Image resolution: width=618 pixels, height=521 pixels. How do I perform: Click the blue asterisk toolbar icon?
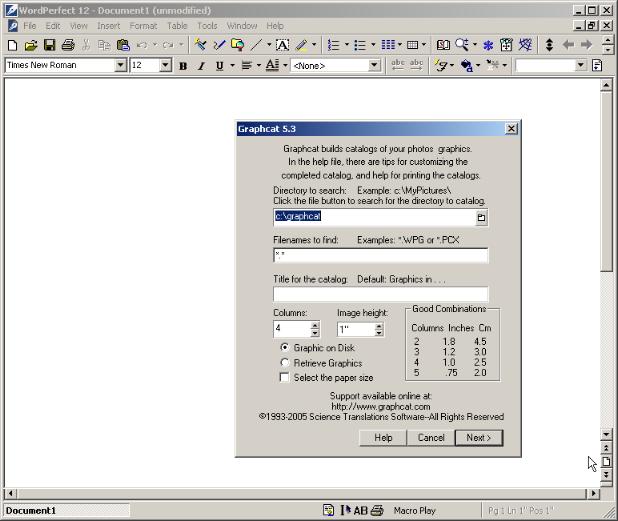coord(488,45)
